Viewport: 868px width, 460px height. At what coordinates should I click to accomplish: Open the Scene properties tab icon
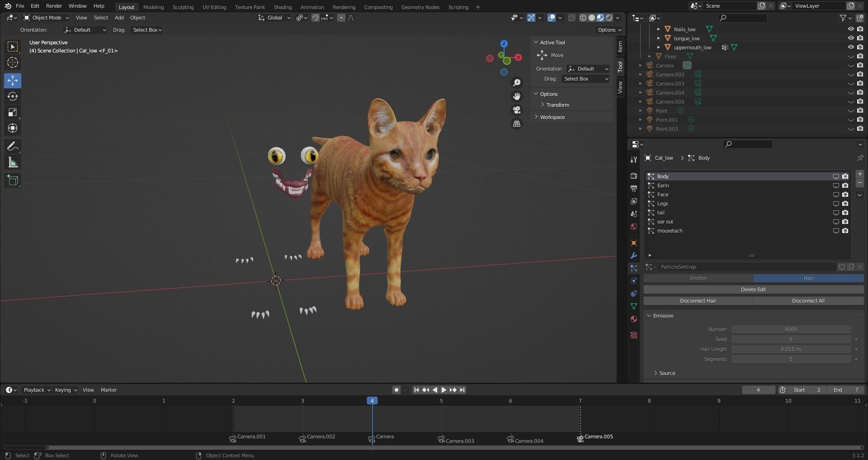634,213
